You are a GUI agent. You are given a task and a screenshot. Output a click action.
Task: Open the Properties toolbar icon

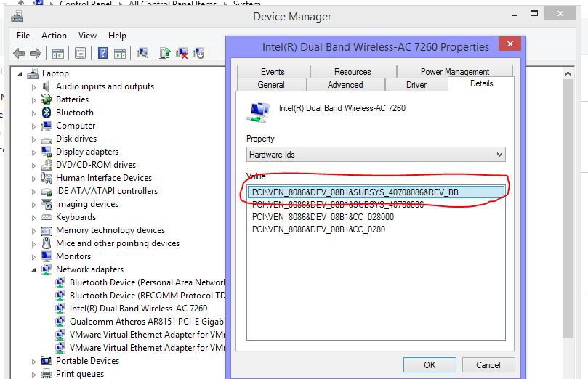[x=80, y=54]
